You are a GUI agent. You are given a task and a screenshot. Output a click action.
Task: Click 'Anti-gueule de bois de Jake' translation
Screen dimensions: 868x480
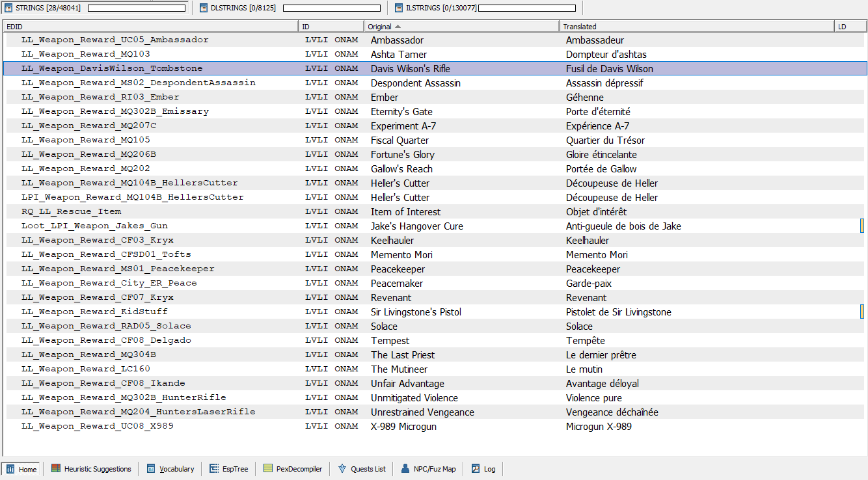[623, 226]
